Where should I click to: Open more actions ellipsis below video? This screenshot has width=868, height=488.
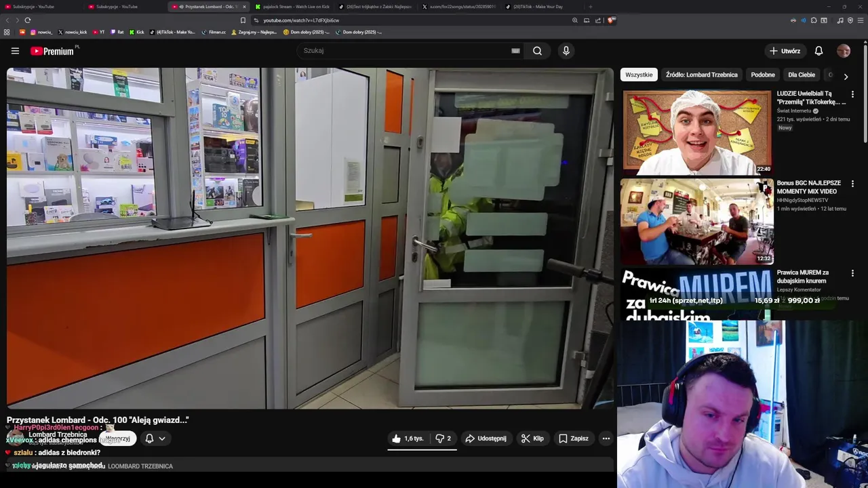click(606, 439)
